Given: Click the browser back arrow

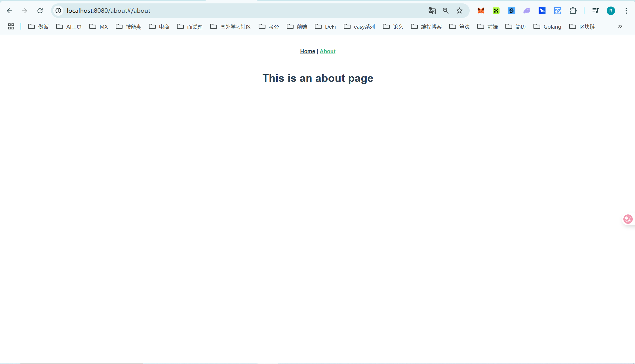Looking at the screenshot, I should click(9, 11).
